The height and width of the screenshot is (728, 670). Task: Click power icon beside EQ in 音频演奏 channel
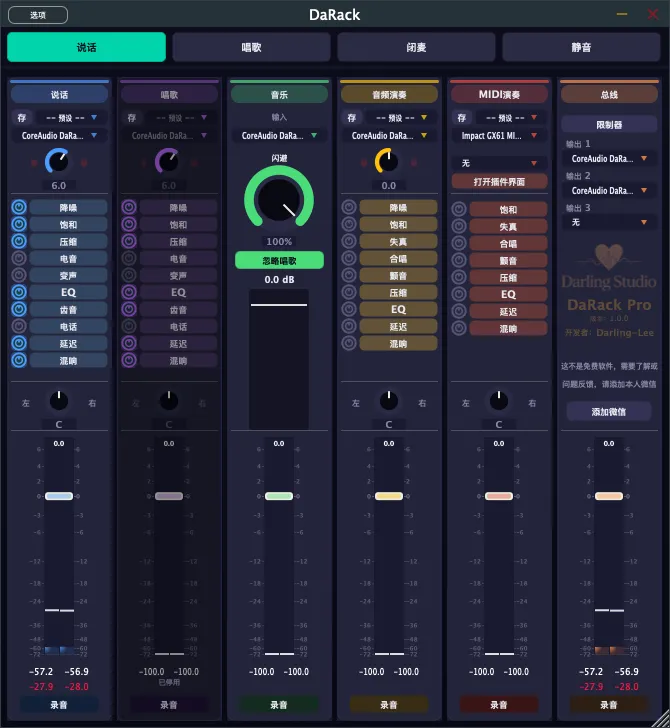(x=349, y=309)
